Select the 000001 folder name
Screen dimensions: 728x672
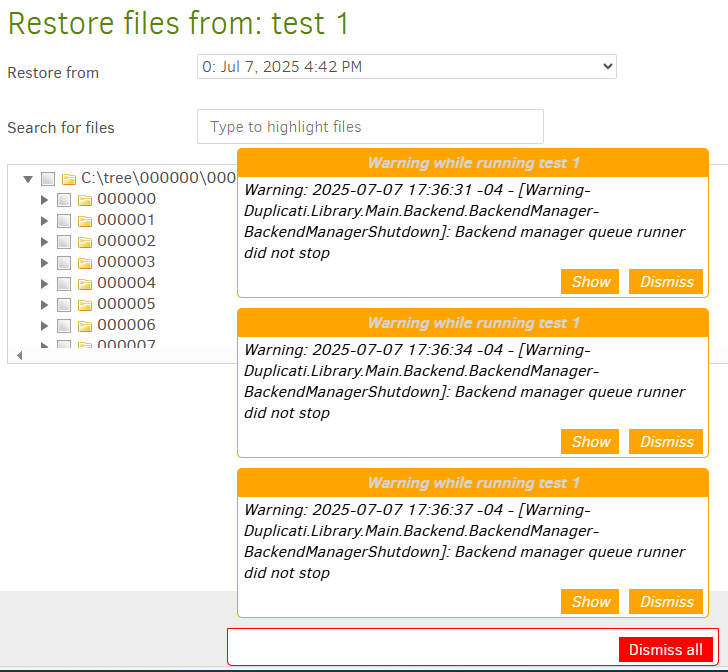pyautogui.click(x=126, y=220)
